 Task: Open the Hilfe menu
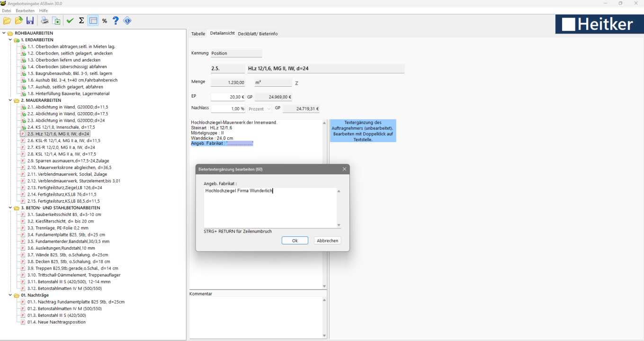click(44, 10)
